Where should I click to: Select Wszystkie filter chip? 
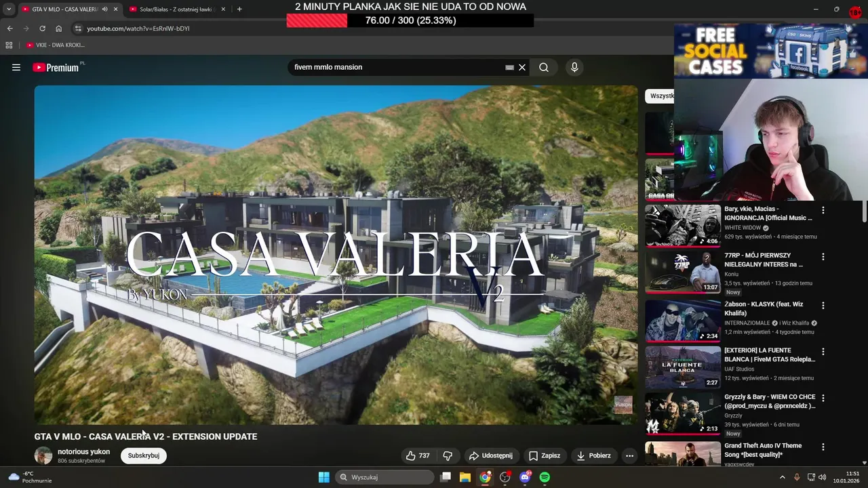click(660, 96)
